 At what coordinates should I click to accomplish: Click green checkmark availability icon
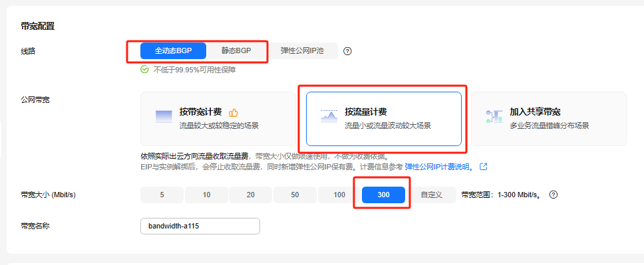click(144, 69)
